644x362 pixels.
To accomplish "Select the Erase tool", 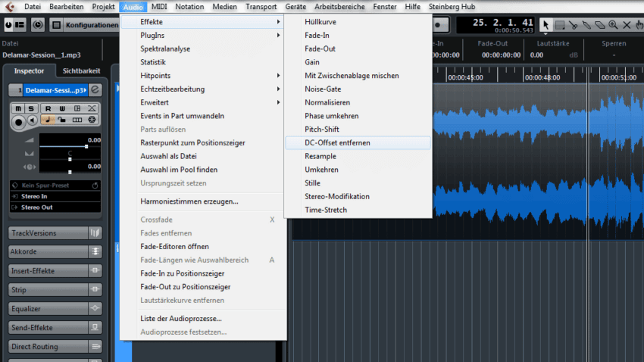I will tap(599, 25).
